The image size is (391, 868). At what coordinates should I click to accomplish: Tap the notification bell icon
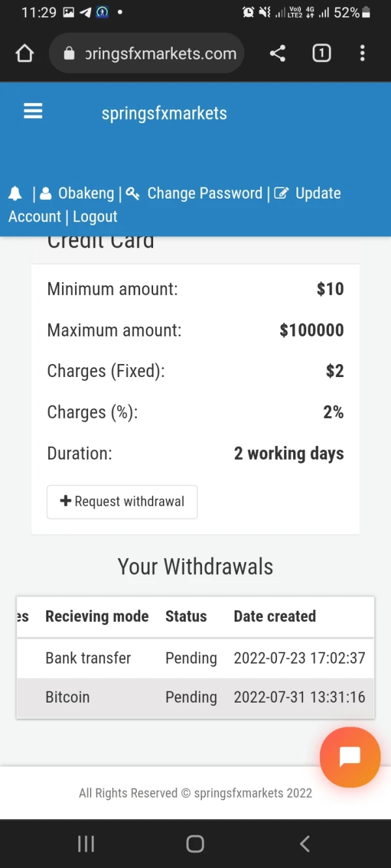point(15,193)
